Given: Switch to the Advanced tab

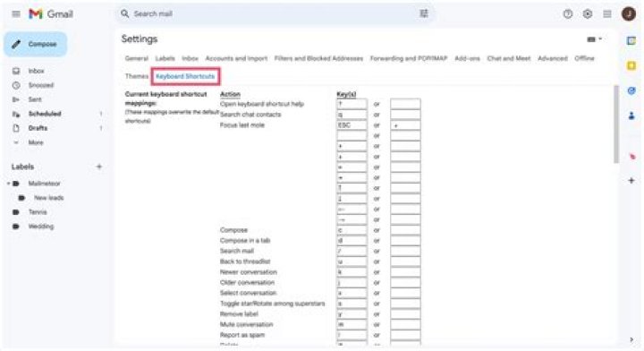Looking at the screenshot, I should point(553,58).
